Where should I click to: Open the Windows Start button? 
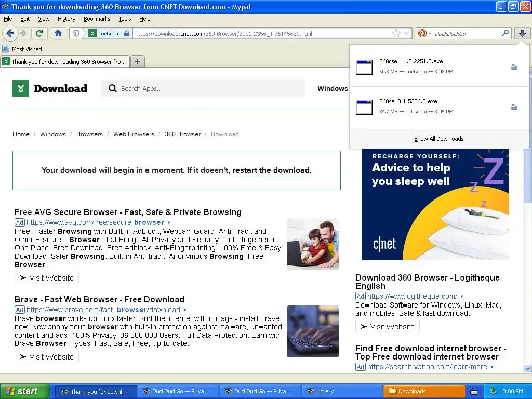pyautogui.click(x=25, y=391)
